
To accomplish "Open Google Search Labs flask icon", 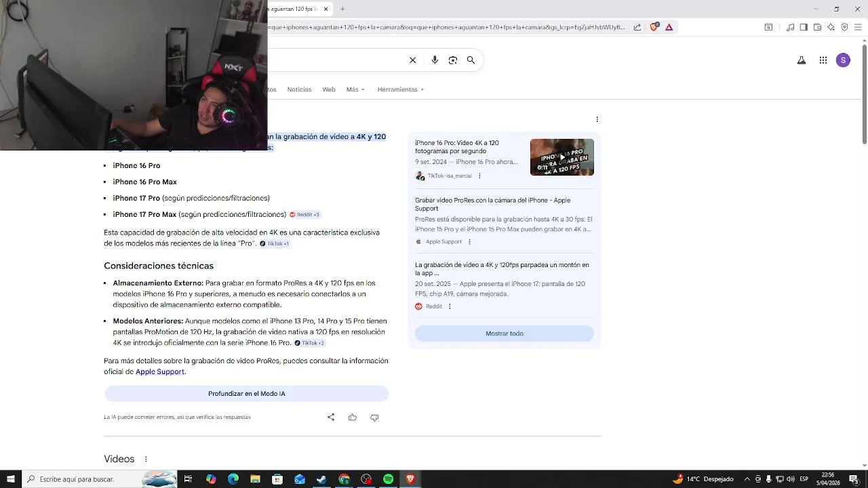I will pos(802,60).
